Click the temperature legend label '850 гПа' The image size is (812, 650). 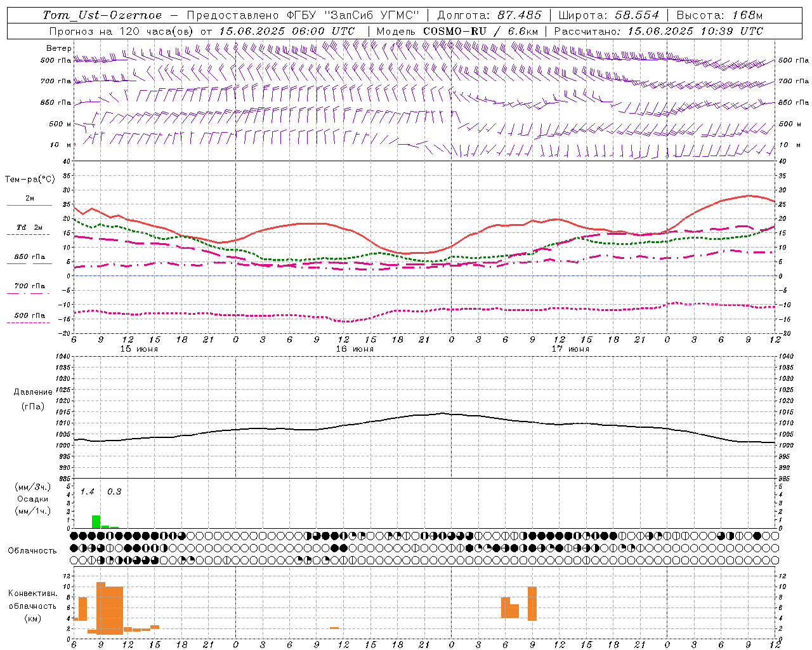pyautogui.click(x=29, y=257)
